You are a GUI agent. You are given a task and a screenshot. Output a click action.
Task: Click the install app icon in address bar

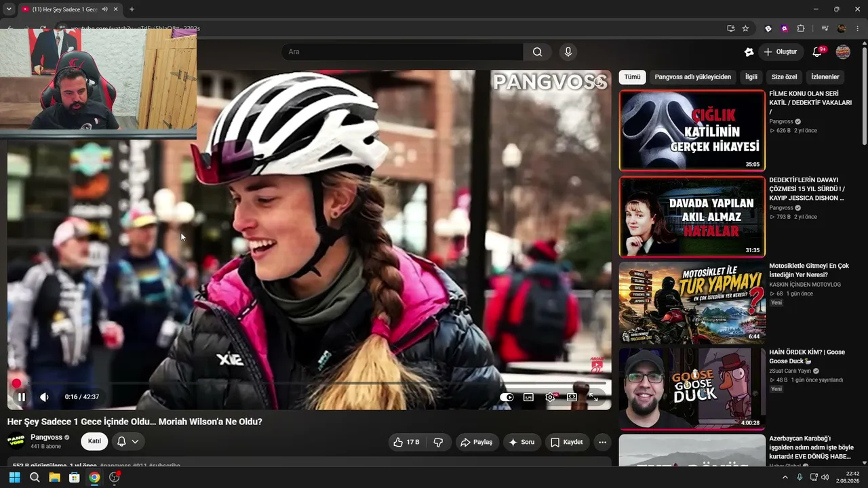pyautogui.click(x=730, y=28)
